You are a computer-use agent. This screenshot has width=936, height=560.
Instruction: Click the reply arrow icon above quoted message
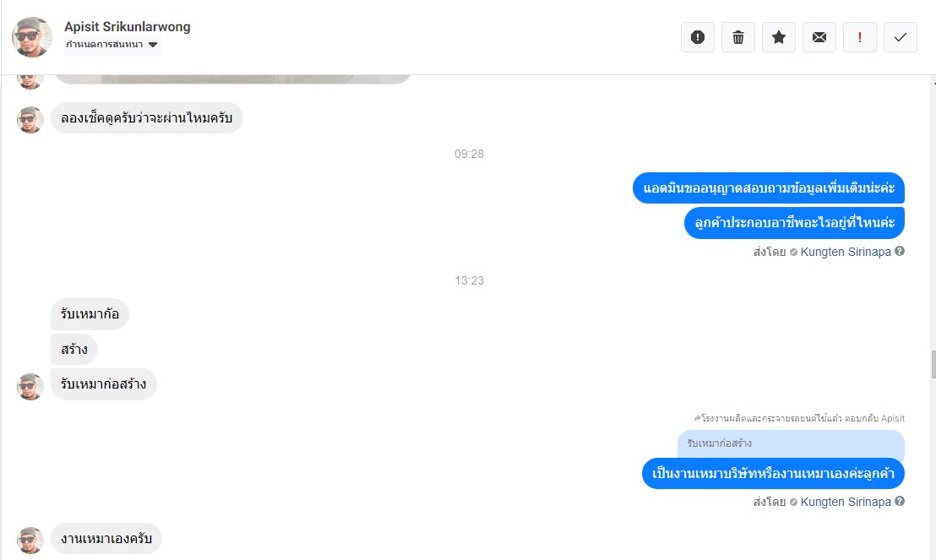click(x=697, y=418)
